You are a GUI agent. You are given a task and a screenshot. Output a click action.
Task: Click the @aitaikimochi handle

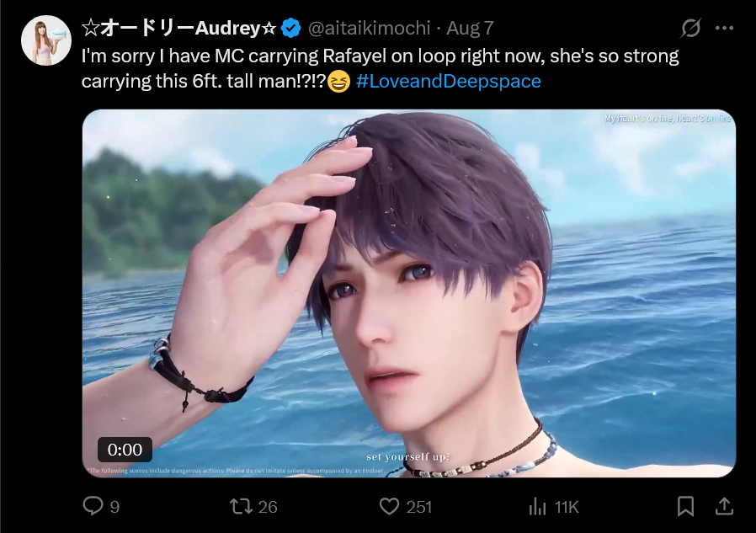tap(369, 28)
